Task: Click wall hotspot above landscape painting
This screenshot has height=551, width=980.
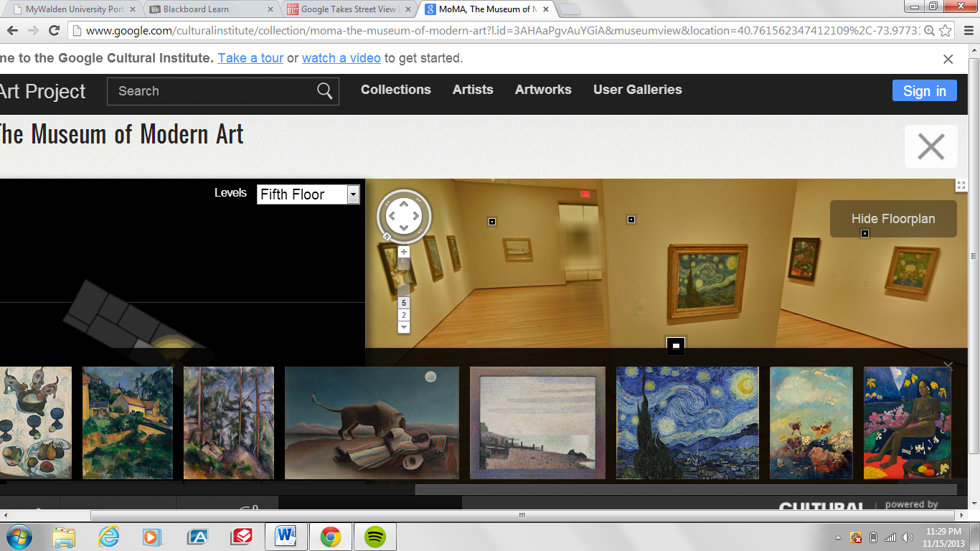Action: point(492,222)
